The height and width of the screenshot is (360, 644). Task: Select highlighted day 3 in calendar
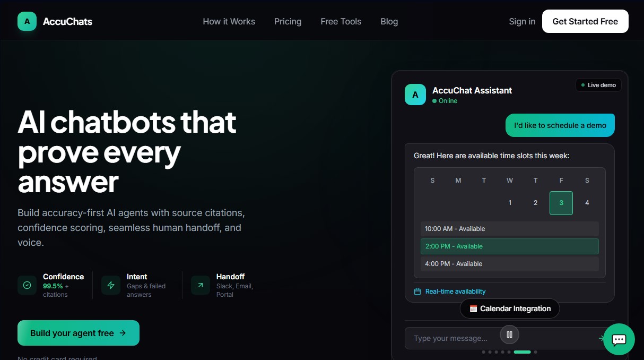pyautogui.click(x=561, y=203)
